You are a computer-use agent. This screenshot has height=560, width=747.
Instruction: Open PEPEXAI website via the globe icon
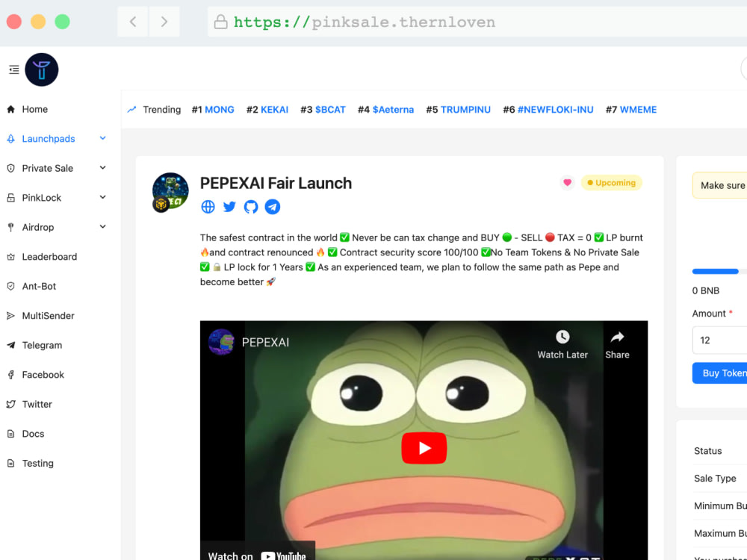point(208,207)
